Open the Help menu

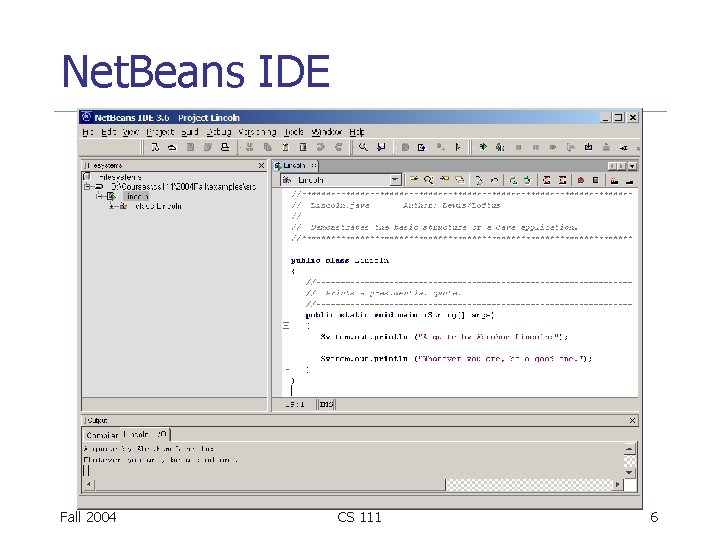point(357,132)
